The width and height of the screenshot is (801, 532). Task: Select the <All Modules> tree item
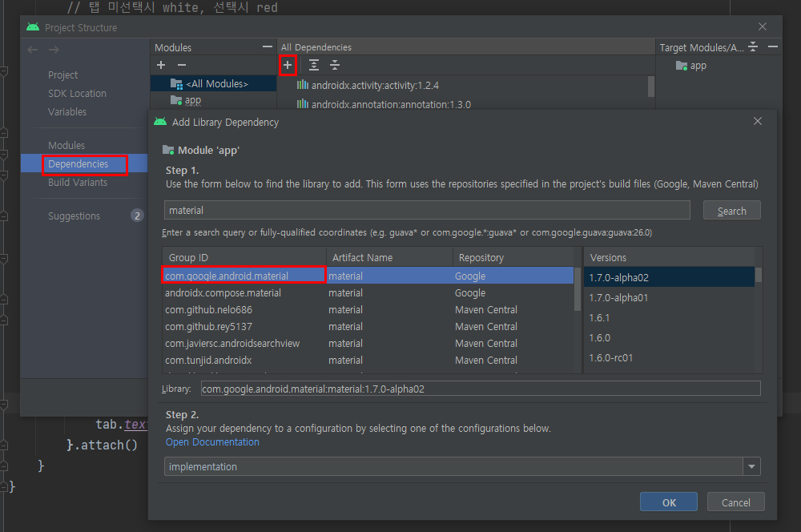click(214, 84)
